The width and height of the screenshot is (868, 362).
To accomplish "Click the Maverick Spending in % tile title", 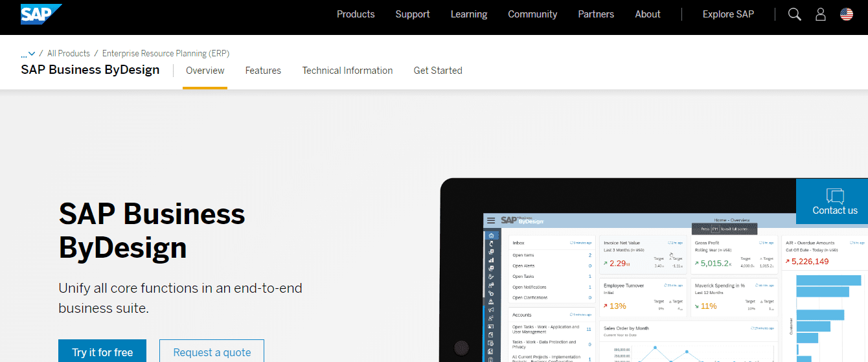I will point(720,286).
